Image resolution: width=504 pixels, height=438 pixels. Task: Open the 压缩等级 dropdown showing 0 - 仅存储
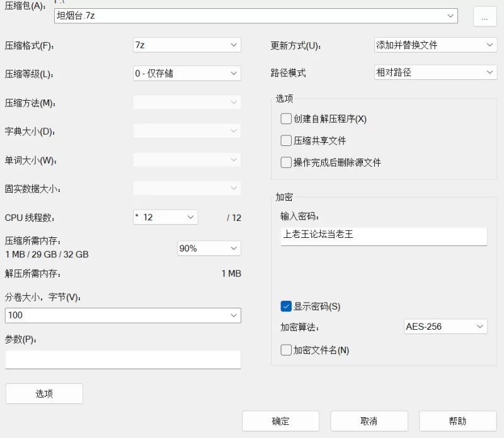[186, 73]
